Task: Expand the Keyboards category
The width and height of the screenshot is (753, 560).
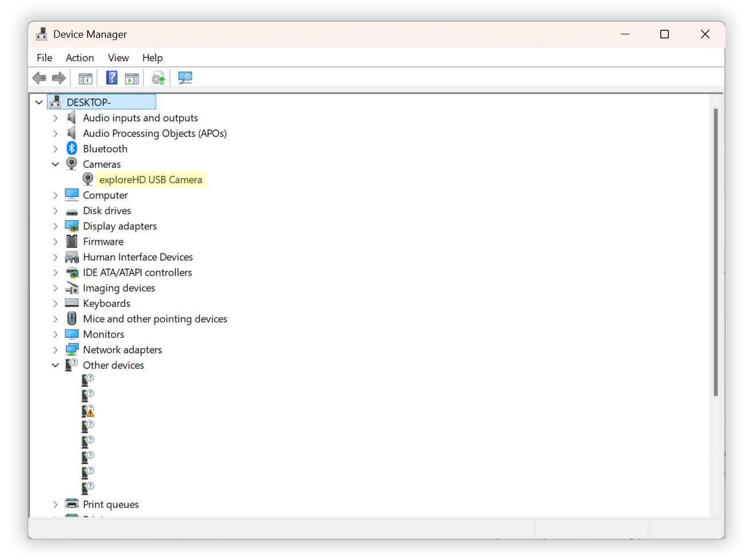Action: (56, 303)
